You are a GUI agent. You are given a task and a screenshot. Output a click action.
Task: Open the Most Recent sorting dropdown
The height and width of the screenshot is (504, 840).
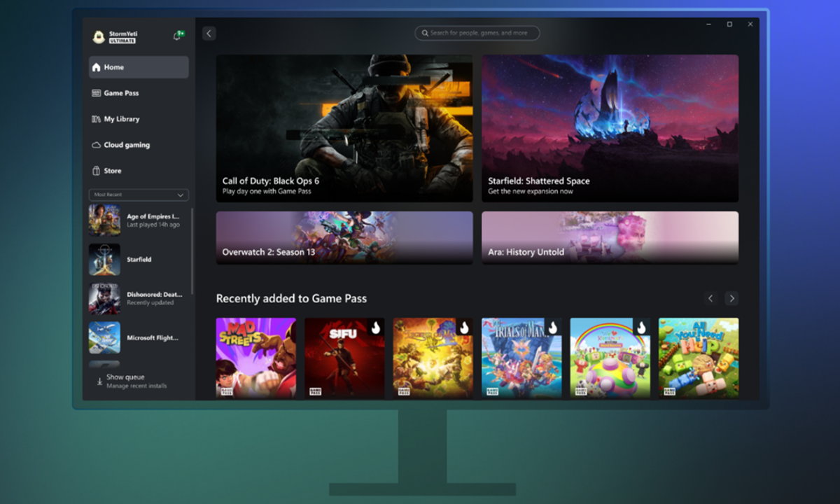(x=138, y=195)
